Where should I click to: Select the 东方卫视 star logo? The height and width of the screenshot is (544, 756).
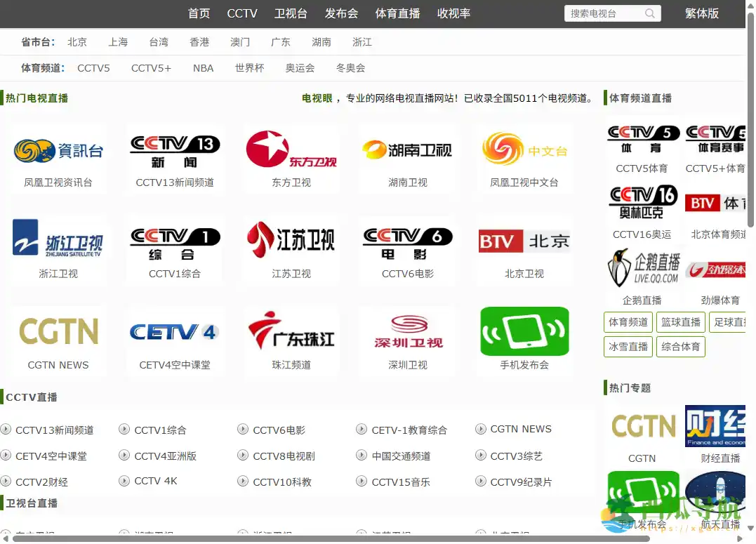[291, 149]
